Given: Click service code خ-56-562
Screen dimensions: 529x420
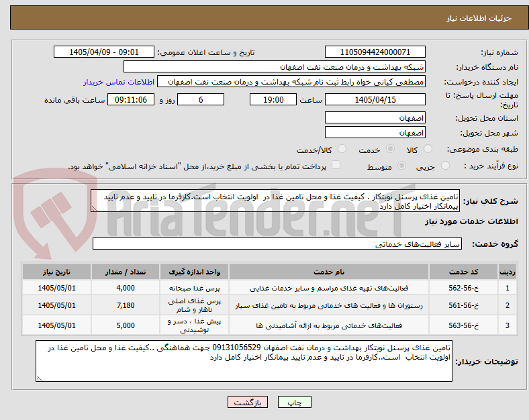Looking at the screenshot, I should point(464,288).
